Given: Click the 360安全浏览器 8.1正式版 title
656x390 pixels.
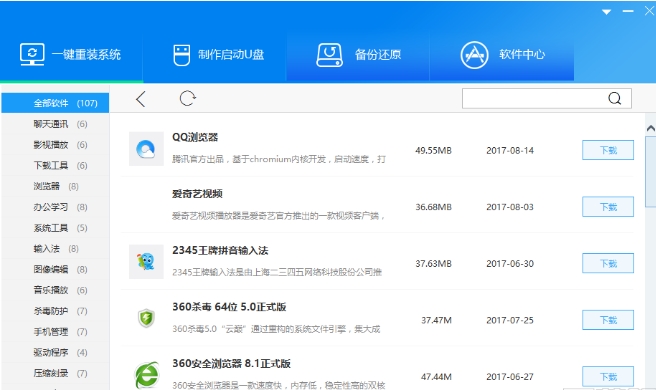Looking at the screenshot, I should click(x=231, y=363).
